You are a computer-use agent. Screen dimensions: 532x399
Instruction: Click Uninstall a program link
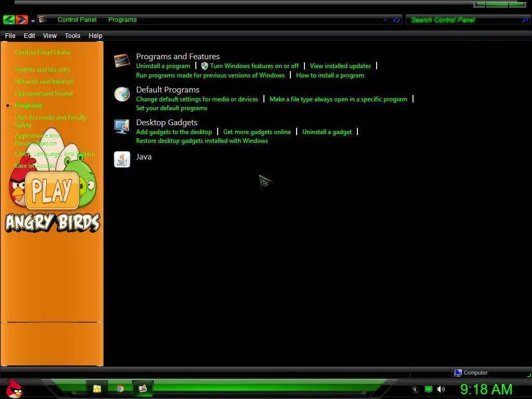click(163, 66)
